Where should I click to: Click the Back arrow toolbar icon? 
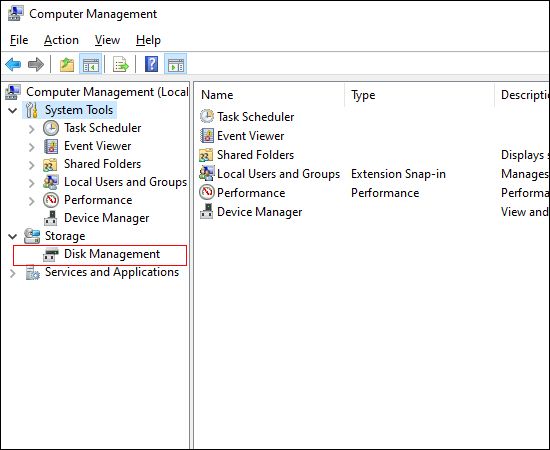click(x=13, y=65)
